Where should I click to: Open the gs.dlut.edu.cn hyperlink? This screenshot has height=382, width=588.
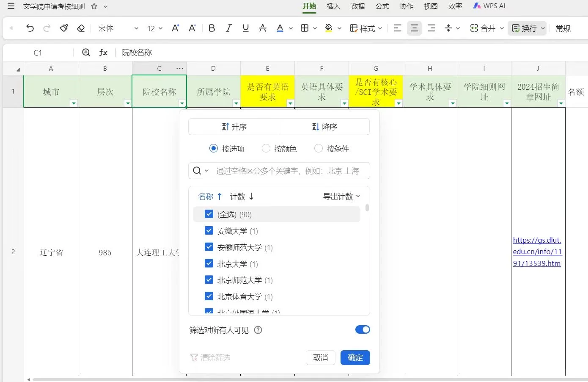point(537,252)
